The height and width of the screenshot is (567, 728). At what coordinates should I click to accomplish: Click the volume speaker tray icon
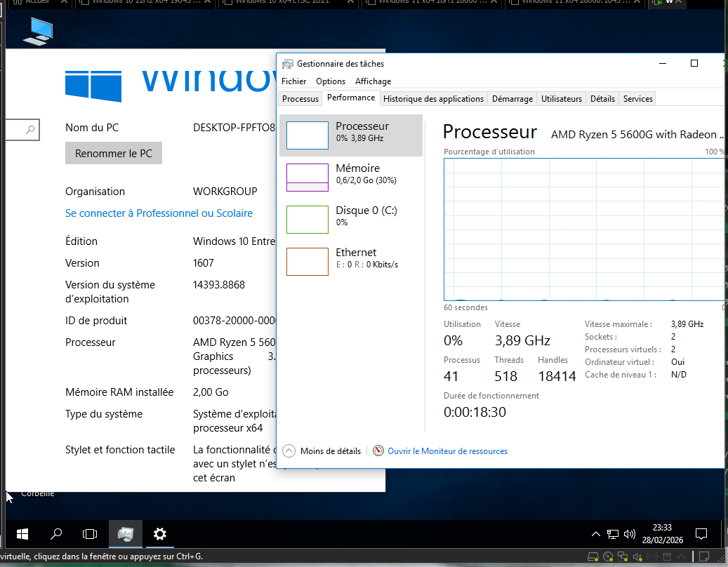630,534
